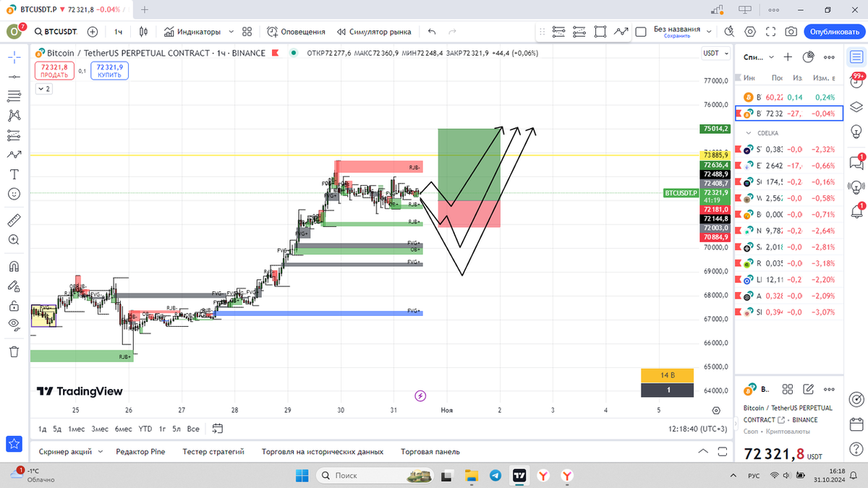The height and width of the screenshot is (488, 868).
Task: Enter fullscreen mode
Action: point(771,32)
